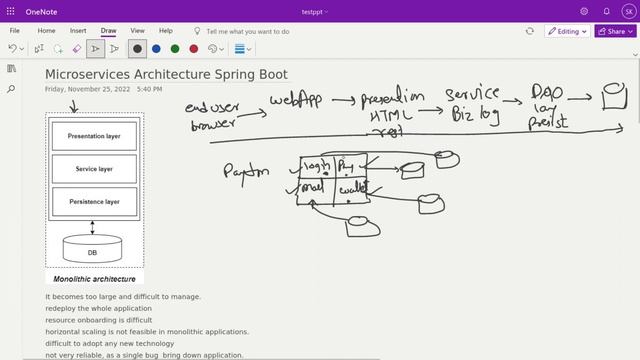Select the text/object selection tool
This screenshot has width=640, height=360.
pyautogui.click(x=39, y=49)
